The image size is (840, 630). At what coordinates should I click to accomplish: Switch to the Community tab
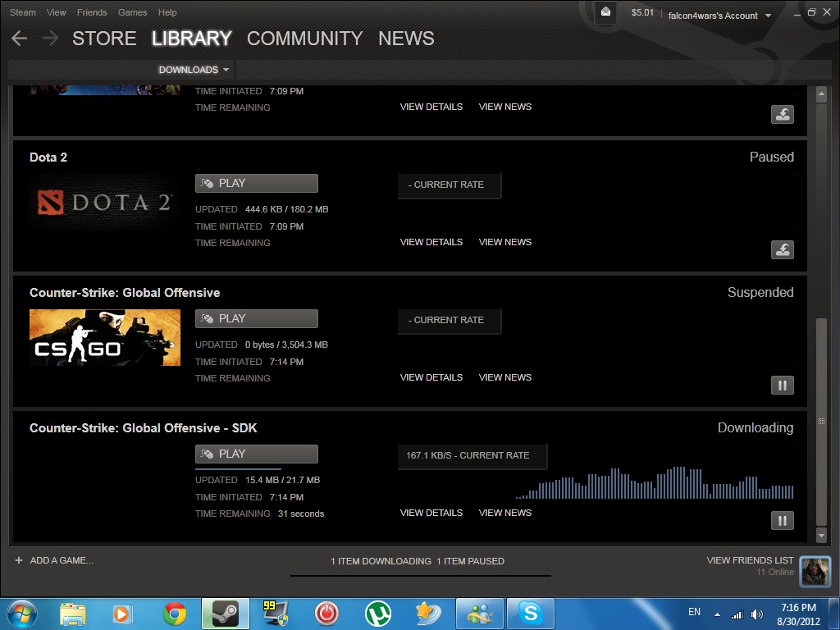click(305, 39)
